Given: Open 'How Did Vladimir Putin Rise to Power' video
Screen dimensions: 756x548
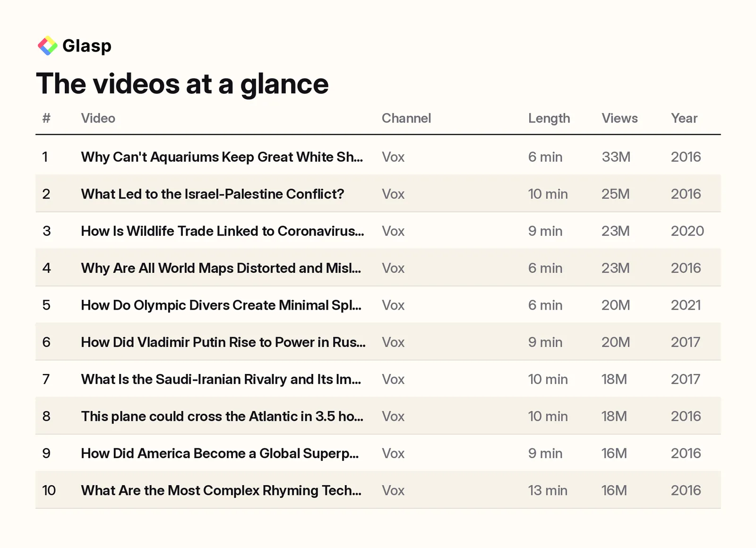Looking at the screenshot, I should pos(223,342).
